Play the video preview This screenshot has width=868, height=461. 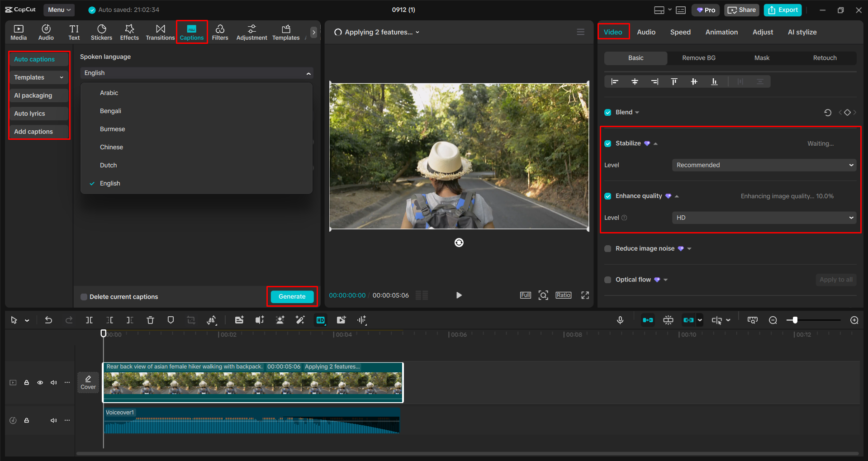tap(459, 295)
